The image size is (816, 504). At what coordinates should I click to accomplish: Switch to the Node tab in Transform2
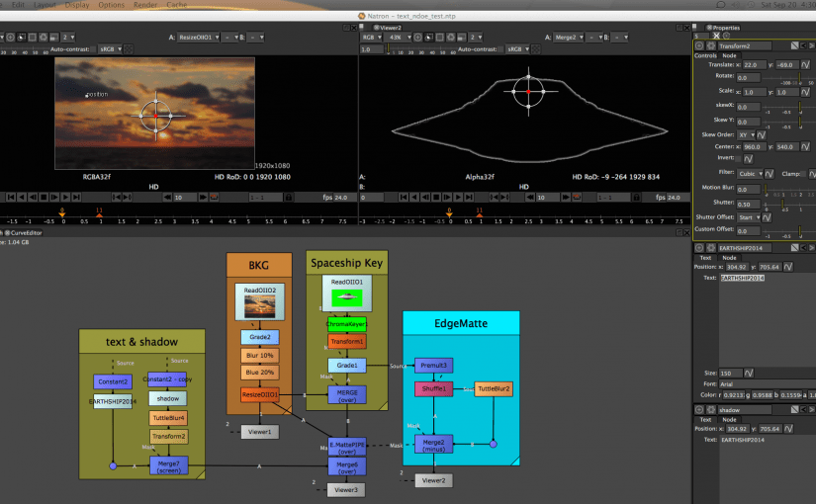pos(729,55)
